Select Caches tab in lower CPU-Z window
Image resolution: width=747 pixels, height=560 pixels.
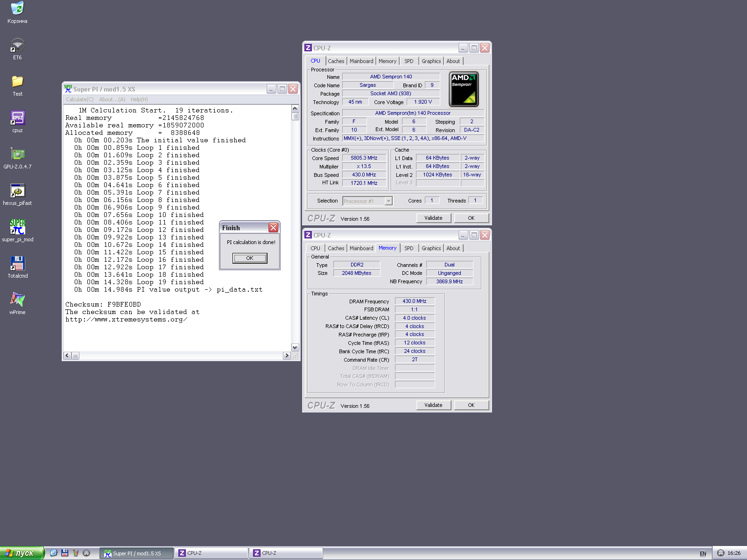tap(336, 248)
